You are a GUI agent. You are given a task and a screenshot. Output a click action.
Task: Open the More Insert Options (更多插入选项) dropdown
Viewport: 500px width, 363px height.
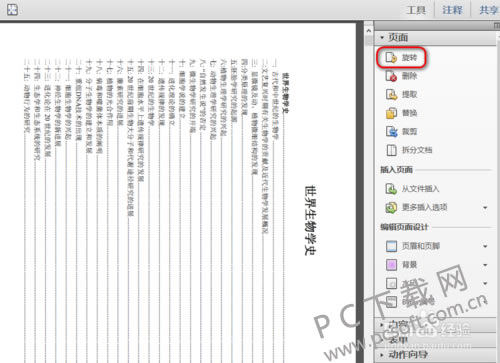tap(485, 208)
